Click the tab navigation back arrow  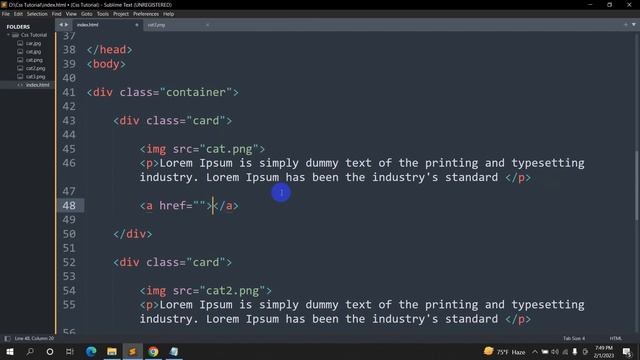[x=61, y=25]
